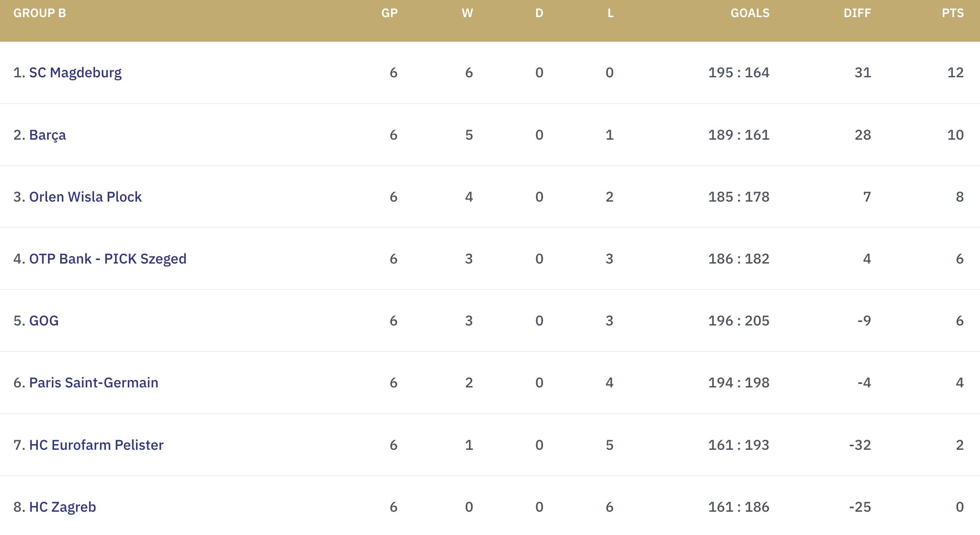Image resolution: width=980 pixels, height=535 pixels.
Task: Open the SC Magdeburg team link
Action: (75, 72)
